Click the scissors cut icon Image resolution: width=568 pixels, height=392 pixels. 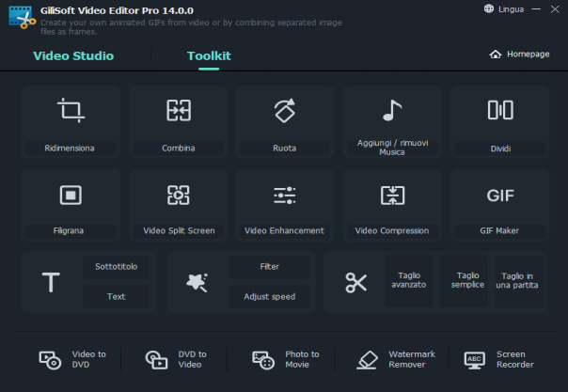(x=356, y=282)
